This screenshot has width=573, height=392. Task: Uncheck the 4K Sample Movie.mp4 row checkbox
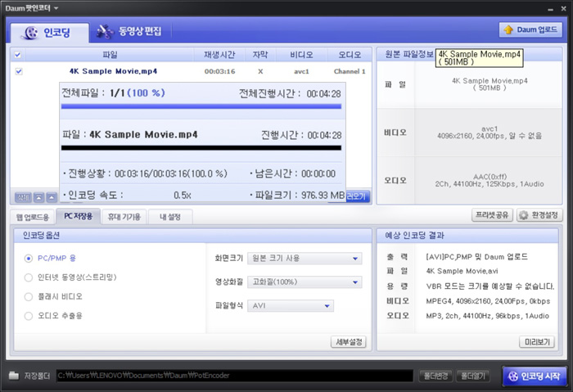coord(19,71)
